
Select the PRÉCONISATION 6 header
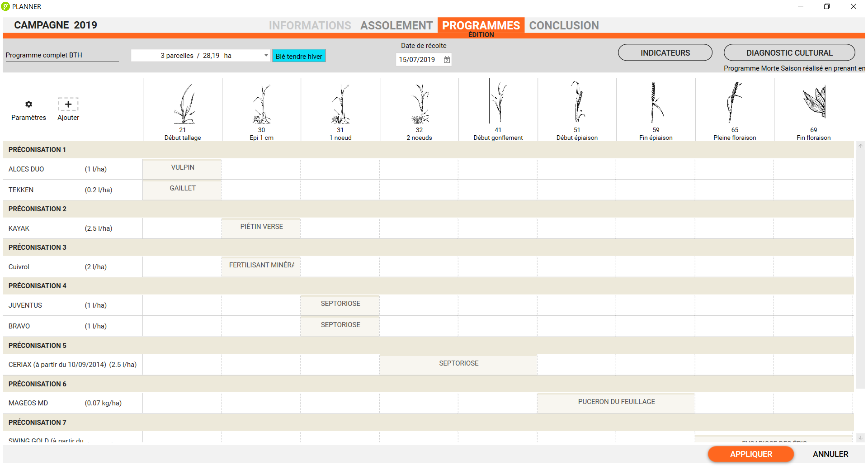pyautogui.click(x=428, y=384)
